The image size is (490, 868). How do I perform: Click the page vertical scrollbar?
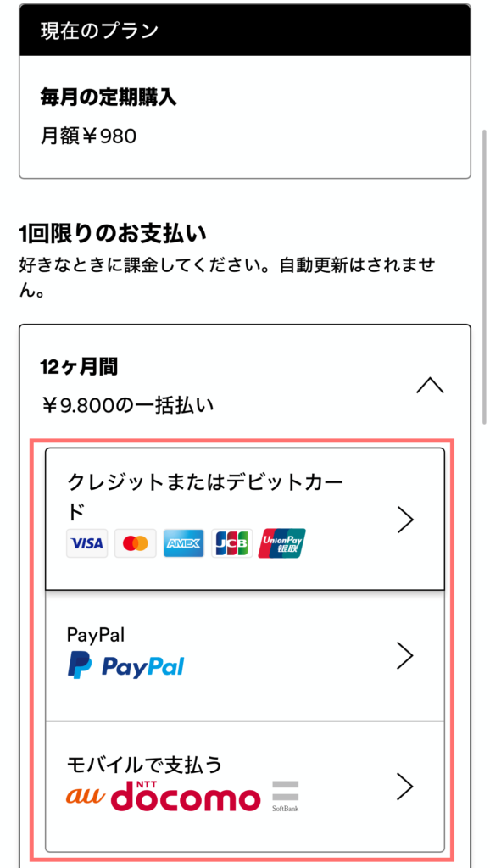pyautogui.click(x=484, y=277)
